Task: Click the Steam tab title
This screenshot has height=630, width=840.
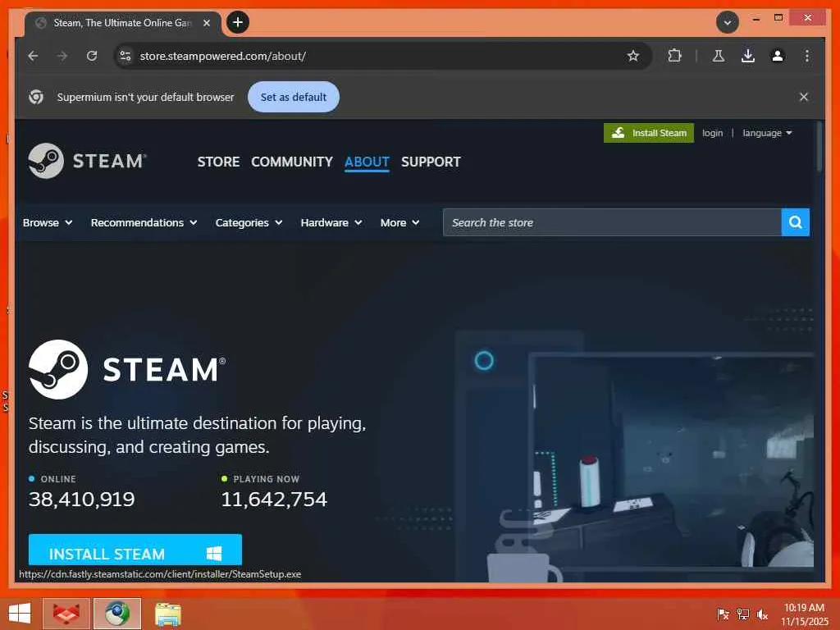Action: coord(122,22)
